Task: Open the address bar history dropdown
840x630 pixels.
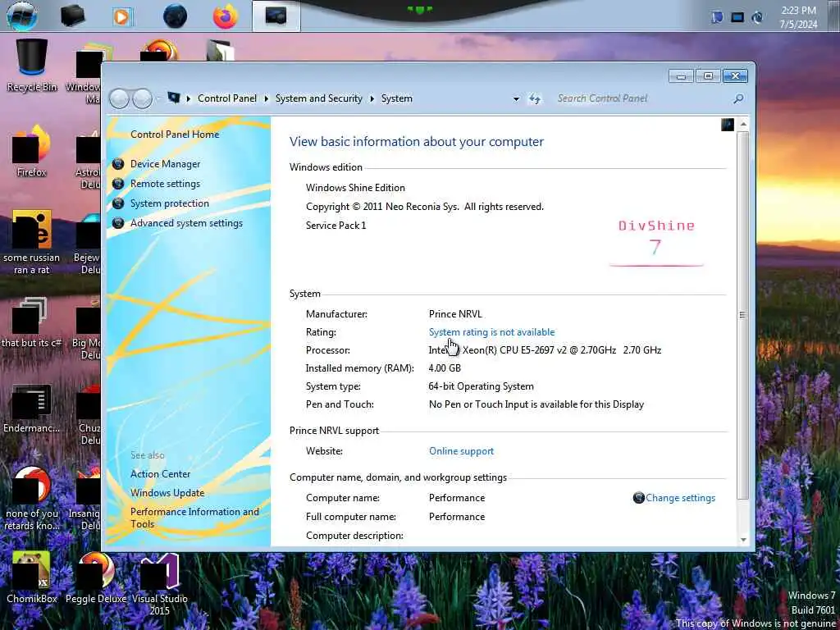Action: 516,99
